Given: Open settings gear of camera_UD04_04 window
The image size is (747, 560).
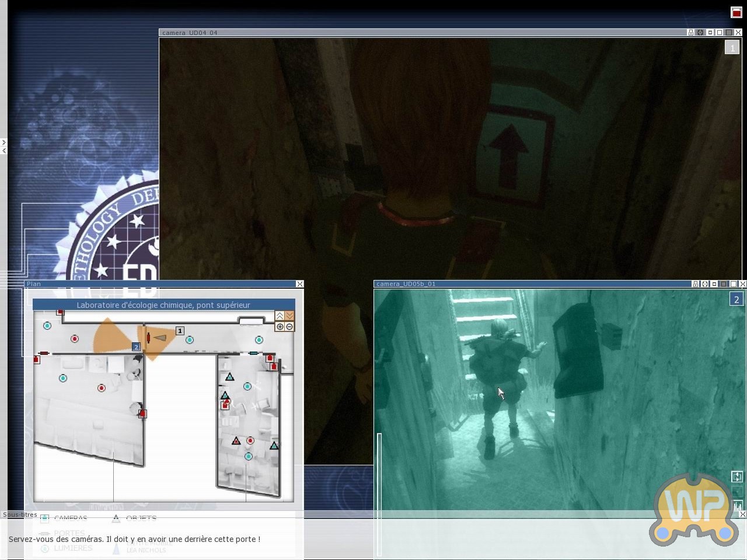Looking at the screenshot, I should pos(700,33).
